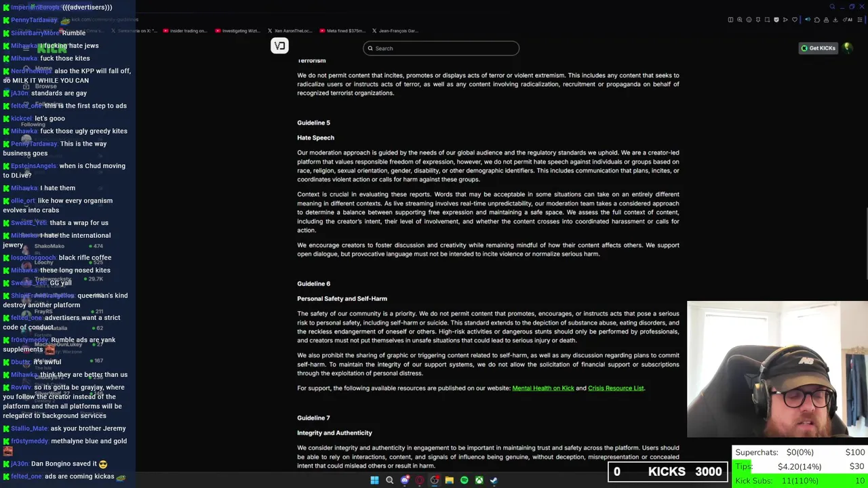Open the AI assistant toolbar button
The width and height of the screenshot is (868, 488).
point(848,20)
